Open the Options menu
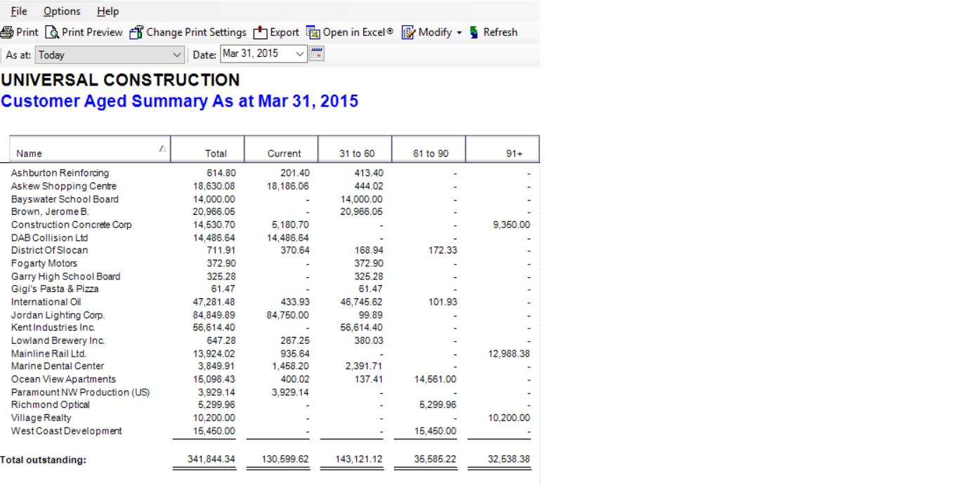Viewport: 980px width, 485px height. pos(62,11)
